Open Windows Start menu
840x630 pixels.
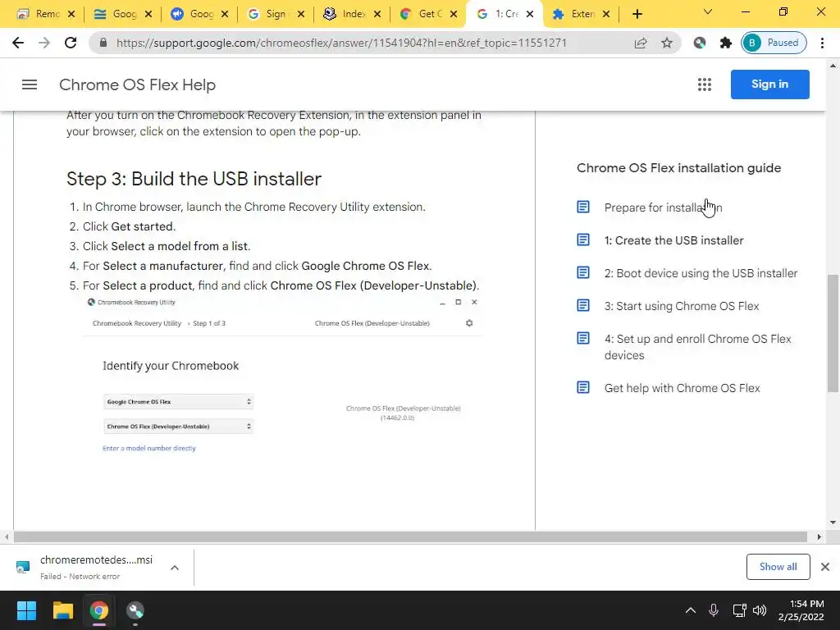click(26, 610)
